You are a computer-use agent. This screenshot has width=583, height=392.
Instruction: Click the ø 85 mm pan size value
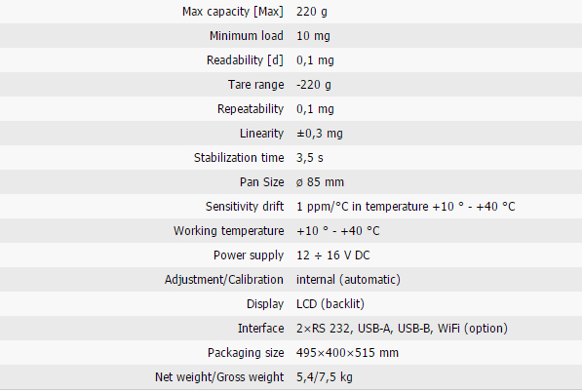click(x=320, y=182)
